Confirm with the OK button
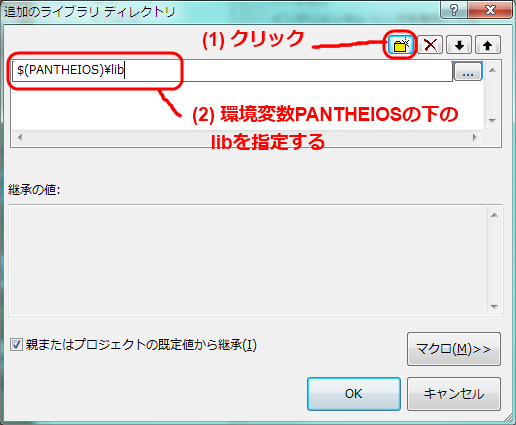 (354, 394)
